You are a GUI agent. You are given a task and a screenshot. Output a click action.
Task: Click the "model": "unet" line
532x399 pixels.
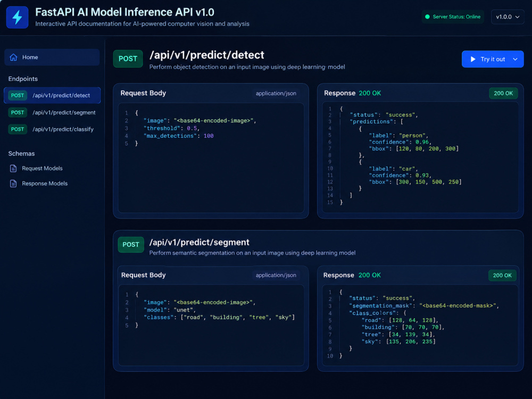click(170, 310)
